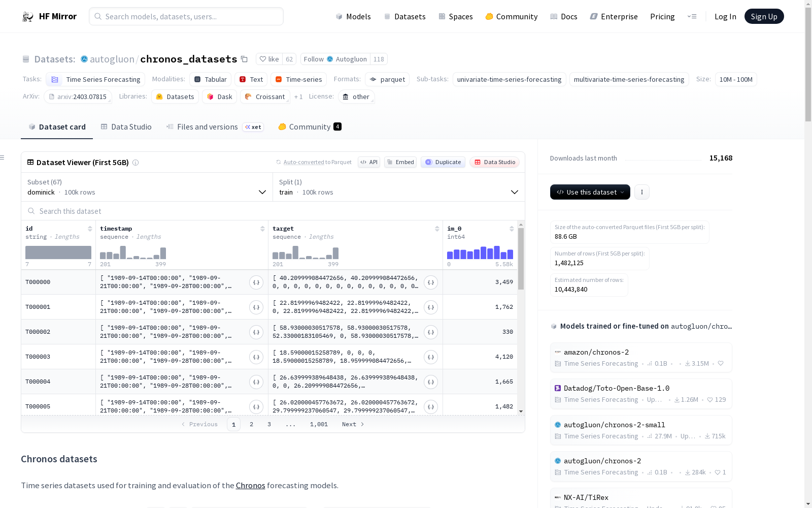Open the license other tag menu
The width and height of the screenshot is (812, 508).
click(x=356, y=97)
